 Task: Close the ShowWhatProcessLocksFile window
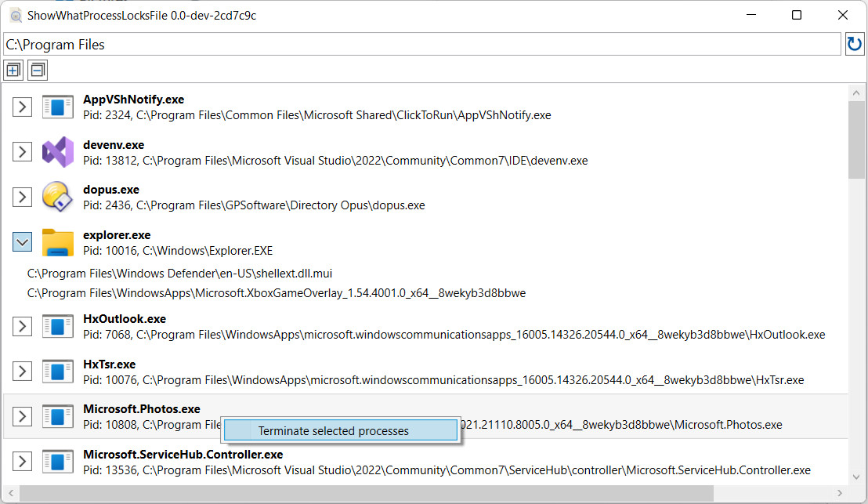tap(842, 15)
